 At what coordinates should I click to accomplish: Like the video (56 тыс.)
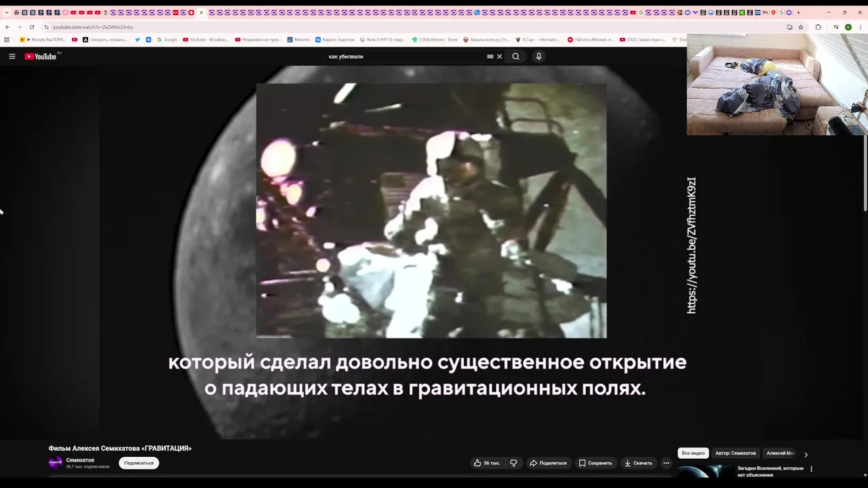tap(487, 463)
